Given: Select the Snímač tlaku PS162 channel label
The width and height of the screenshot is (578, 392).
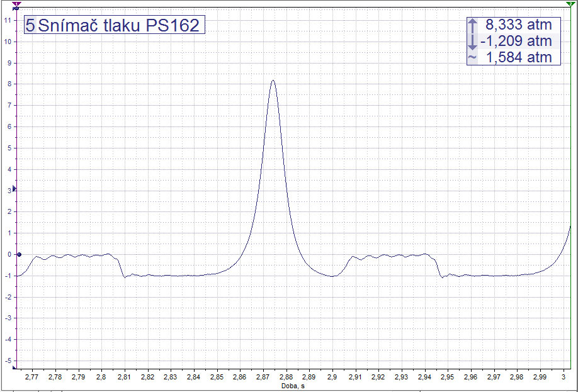Looking at the screenshot, I should point(118,25).
